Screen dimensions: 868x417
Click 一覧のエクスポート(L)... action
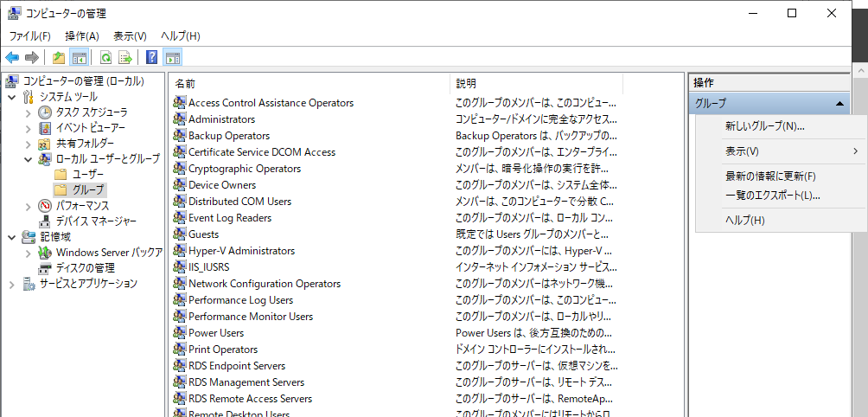click(x=772, y=196)
